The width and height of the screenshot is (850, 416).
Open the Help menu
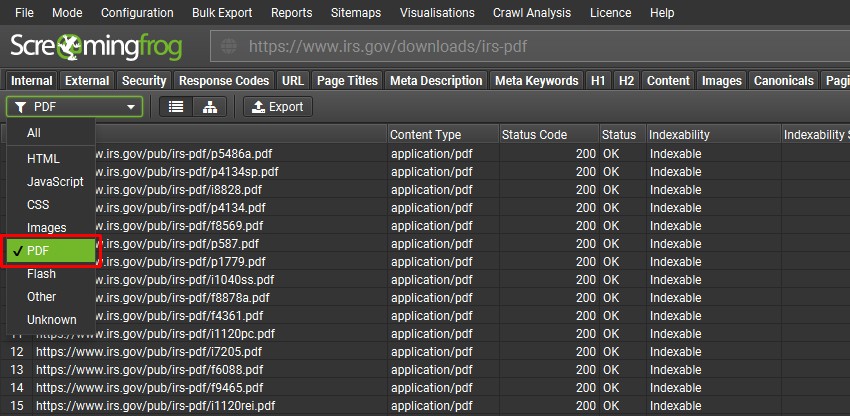(662, 12)
